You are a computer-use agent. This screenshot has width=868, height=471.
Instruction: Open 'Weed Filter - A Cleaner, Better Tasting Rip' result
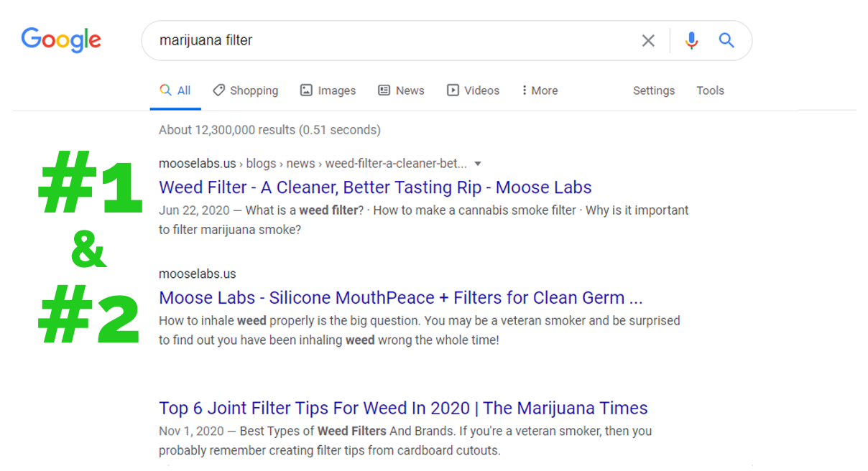point(375,187)
